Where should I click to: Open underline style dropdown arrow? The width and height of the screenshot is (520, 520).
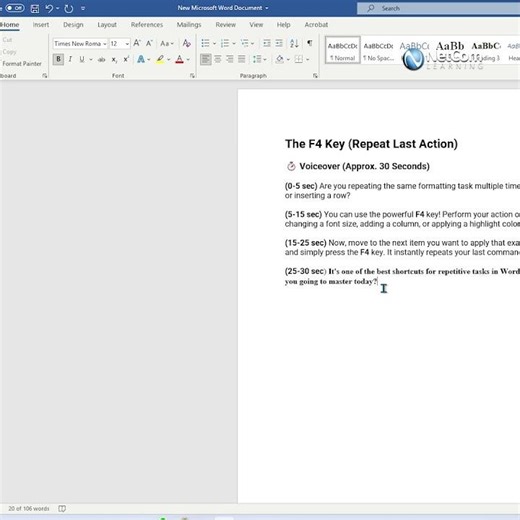click(91, 59)
